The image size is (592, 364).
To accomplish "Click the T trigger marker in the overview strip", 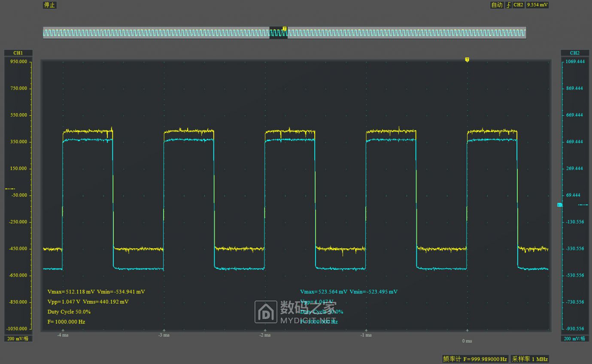I will click(285, 29).
